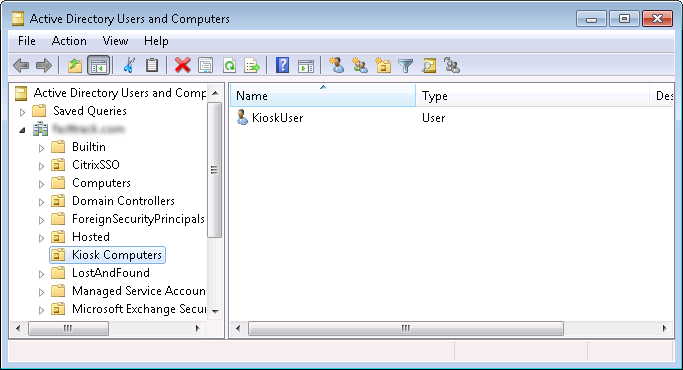Click list pane scroll left arrow

[238, 328]
